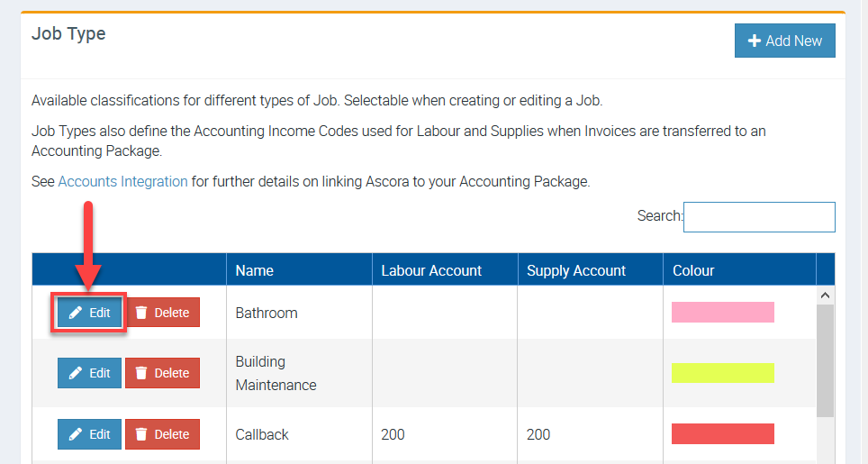Screen dimensions: 868x464
Task: Delete the Building Maintenance job type
Action: 162,373
